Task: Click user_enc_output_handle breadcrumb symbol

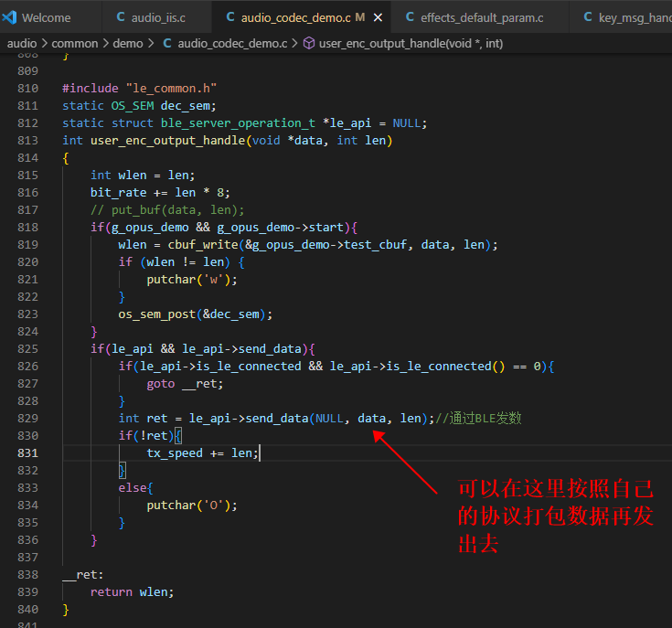Action: (411, 43)
